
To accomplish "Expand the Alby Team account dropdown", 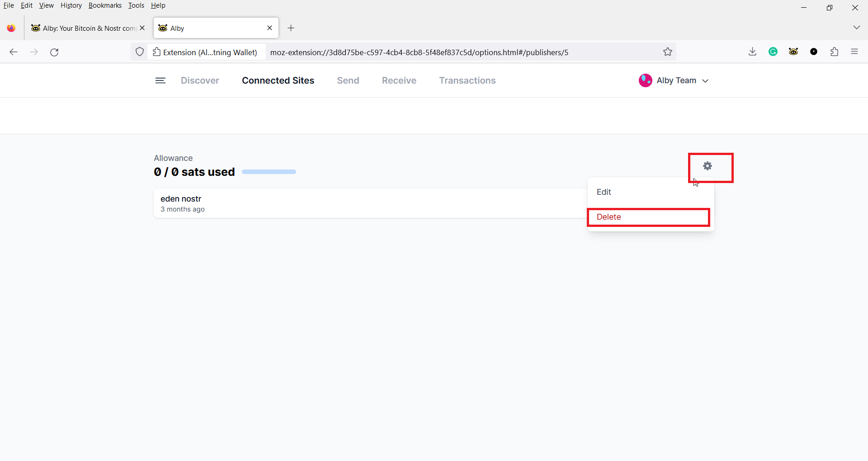I will (674, 80).
